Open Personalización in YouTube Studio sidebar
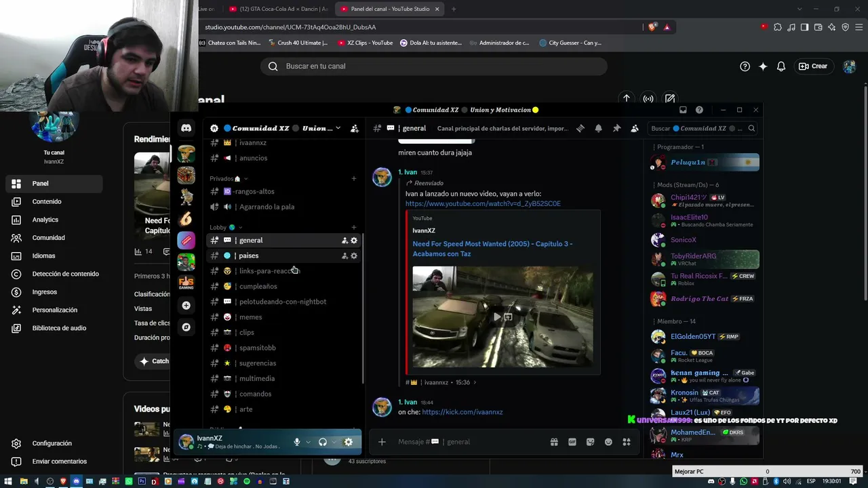The height and width of the screenshot is (488, 868). 54,310
